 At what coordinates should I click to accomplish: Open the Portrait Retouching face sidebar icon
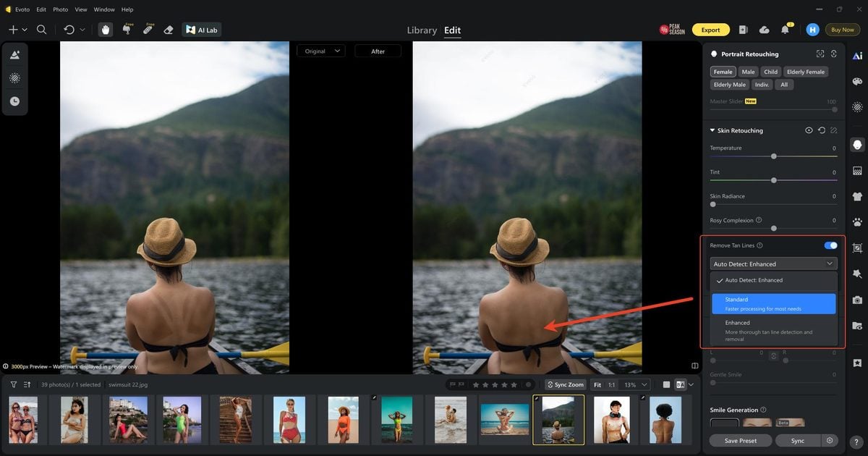[x=857, y=145]
